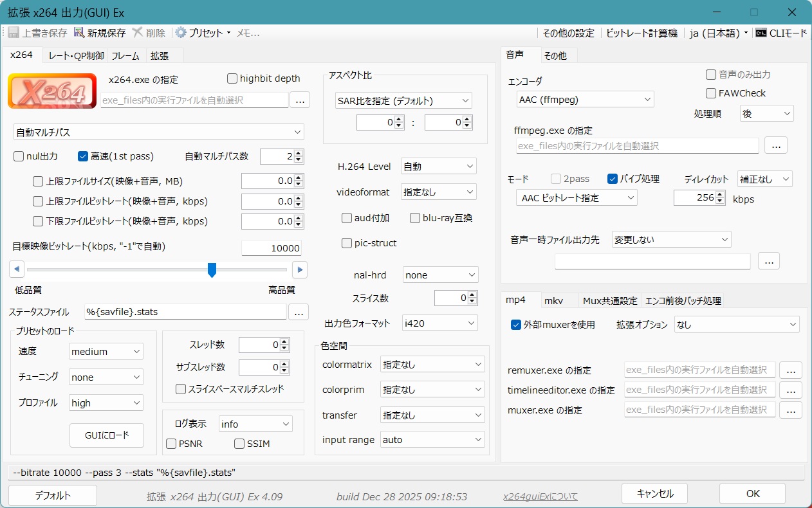Click the x264 logo image
Screen dimensions: 812x508
[x=52, y=91]
